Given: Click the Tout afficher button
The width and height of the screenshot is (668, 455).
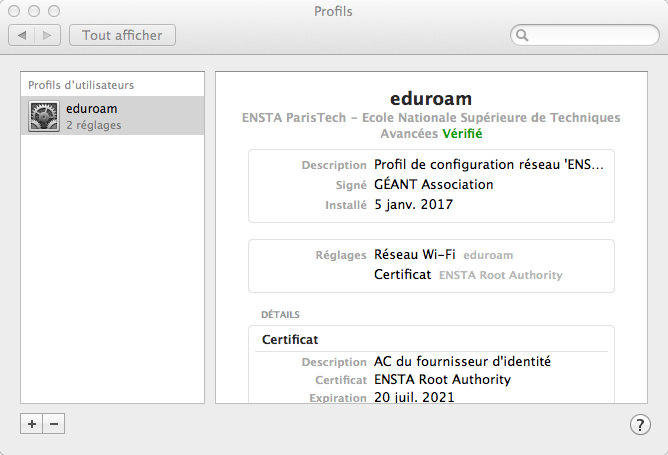Looking at the screenshot, I should [122, 35].
